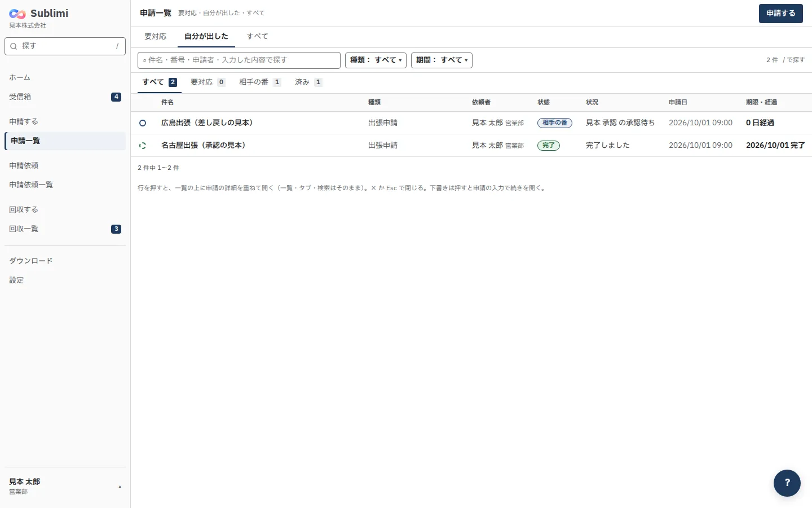Viewport: 812px width, 508px height.
Task: Click the search magnifier icon in sidebar
Action: pos(14,46)
